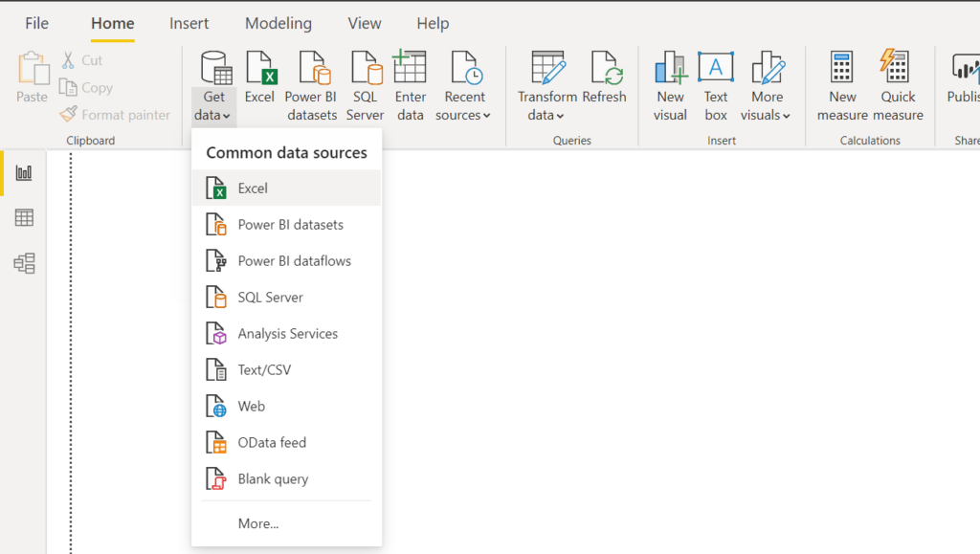Switch to the Insert ribbon tab
The width and height of the screenshot is (980, 554).
[x=189, y=23]
